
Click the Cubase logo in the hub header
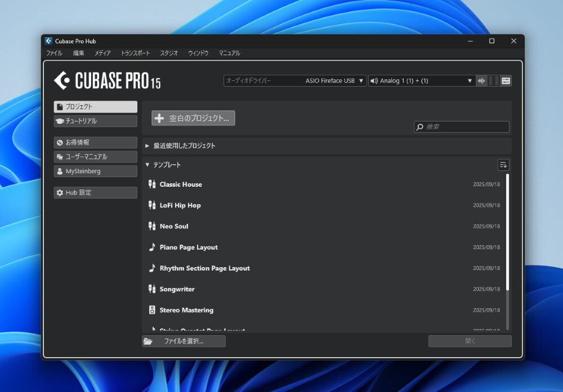click(62, 80)
